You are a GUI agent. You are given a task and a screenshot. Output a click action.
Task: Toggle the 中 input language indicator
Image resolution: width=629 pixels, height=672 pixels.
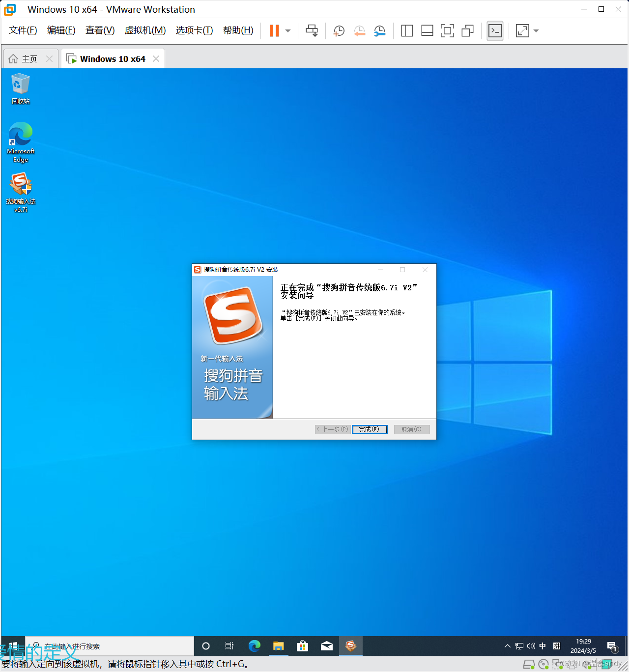tap(543, 646)
